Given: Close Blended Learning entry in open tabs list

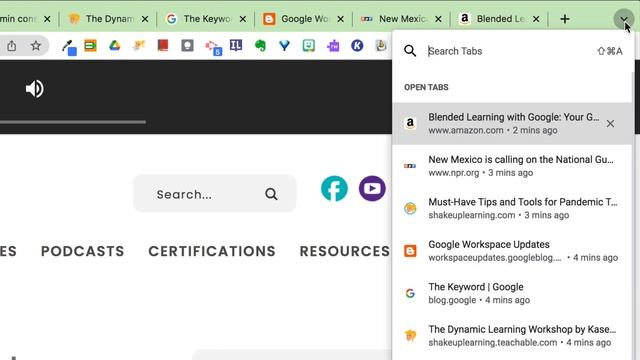Looking at the screenshot, I should (610, 124).
